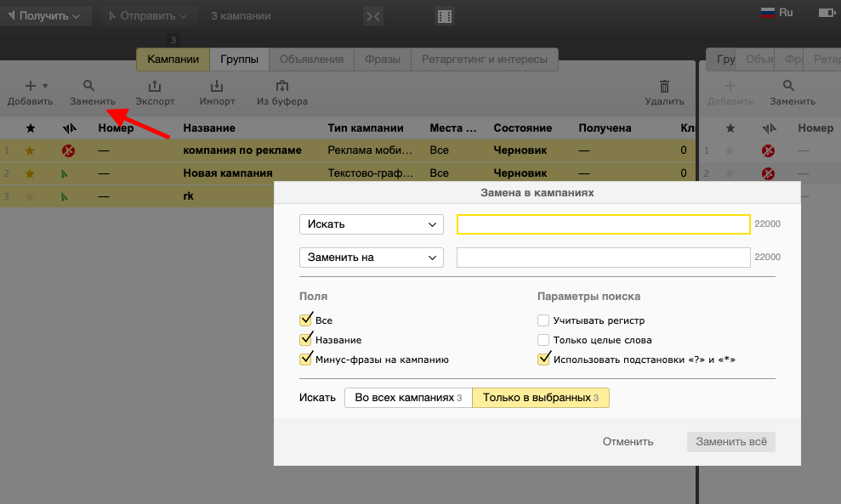Sort by the Номер column header in campaigns table
Image resolution: width=841 pixels, height=504 pixels.
point(116,128)
